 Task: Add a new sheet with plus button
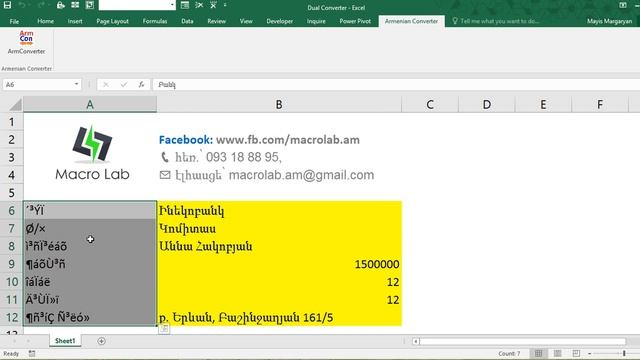click(101, 341)
